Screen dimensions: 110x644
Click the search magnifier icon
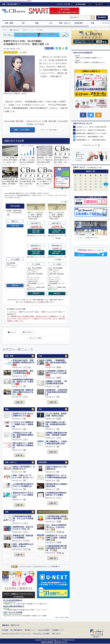(93, 17)
